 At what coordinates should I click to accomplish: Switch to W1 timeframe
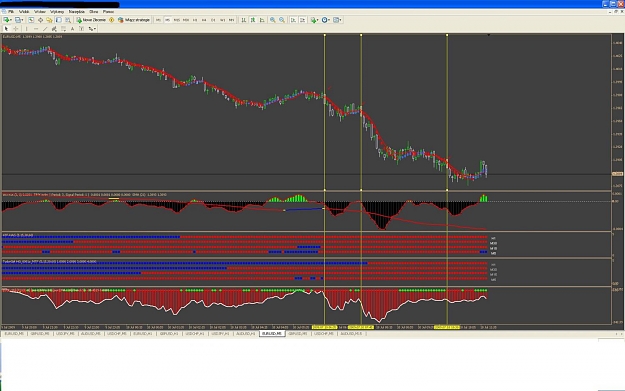click(222, 20)
